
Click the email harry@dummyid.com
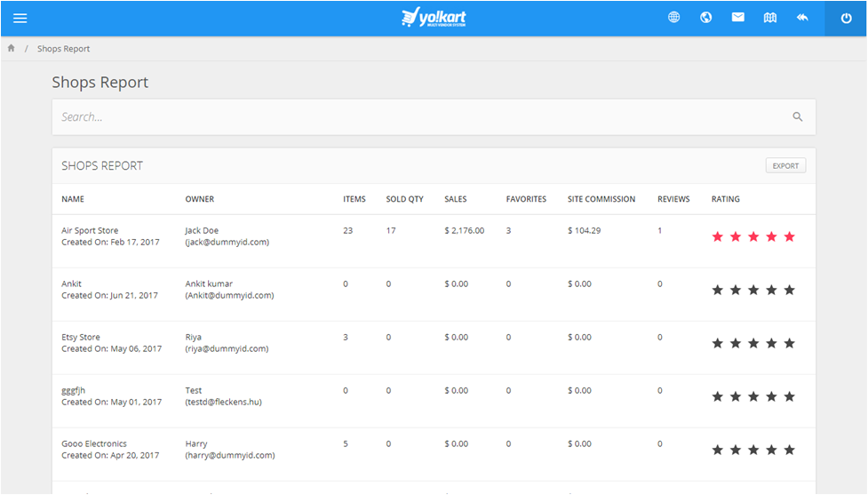point(230,455)
